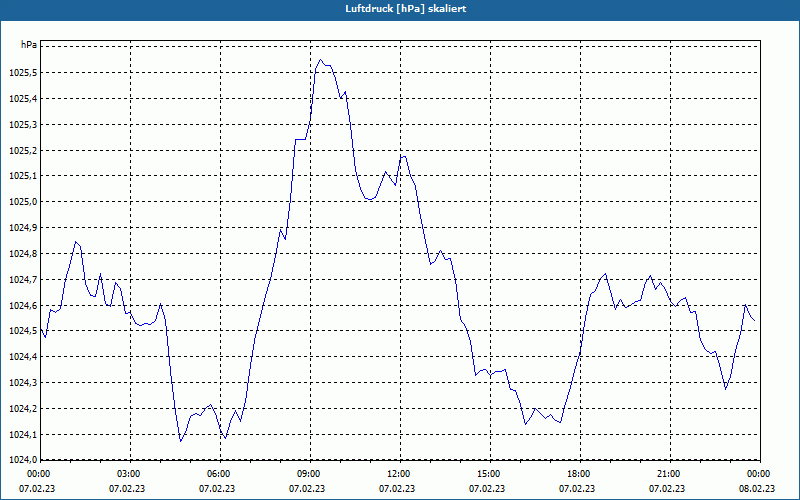Select the 1024,5 y-axis value
This screenshot has height=500, width=800.
(23, 331)
